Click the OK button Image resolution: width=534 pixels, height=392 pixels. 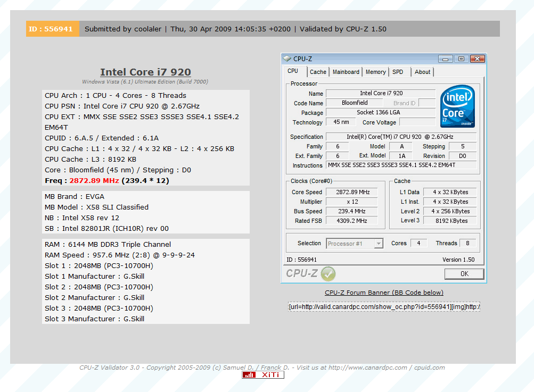(x=464, y=274)
